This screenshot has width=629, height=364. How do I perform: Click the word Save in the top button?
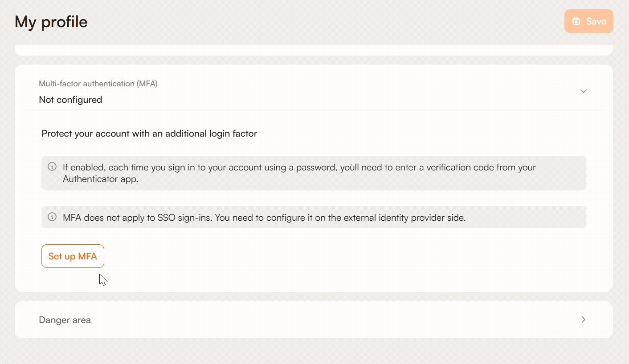596,21
